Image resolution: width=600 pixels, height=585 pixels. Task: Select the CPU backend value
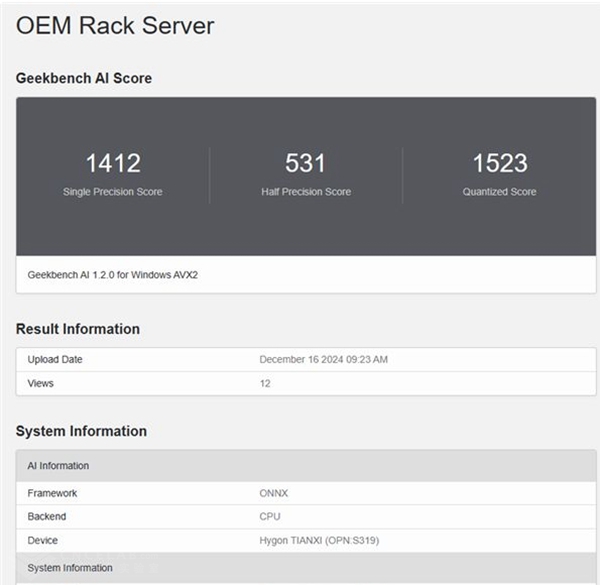point(270,517)
